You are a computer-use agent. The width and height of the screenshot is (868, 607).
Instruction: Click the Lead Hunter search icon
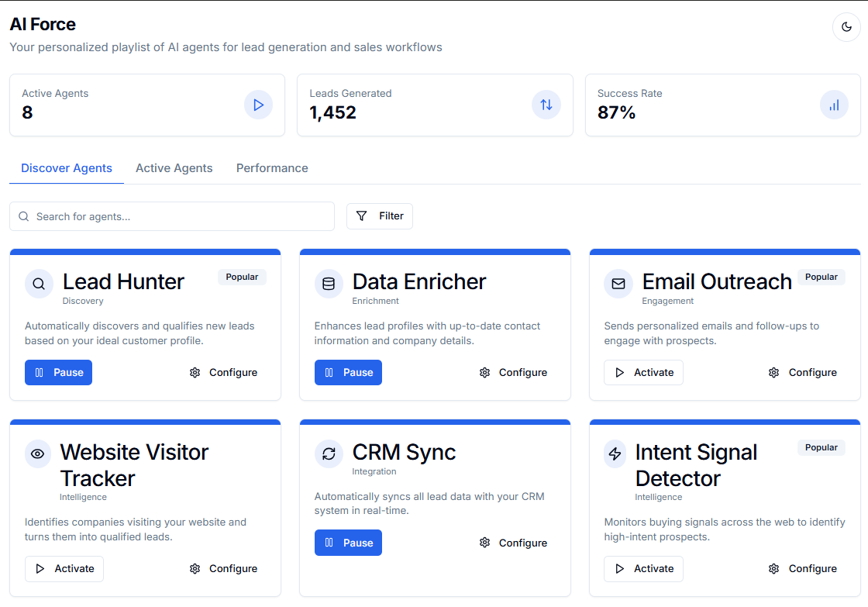point(39,284)
